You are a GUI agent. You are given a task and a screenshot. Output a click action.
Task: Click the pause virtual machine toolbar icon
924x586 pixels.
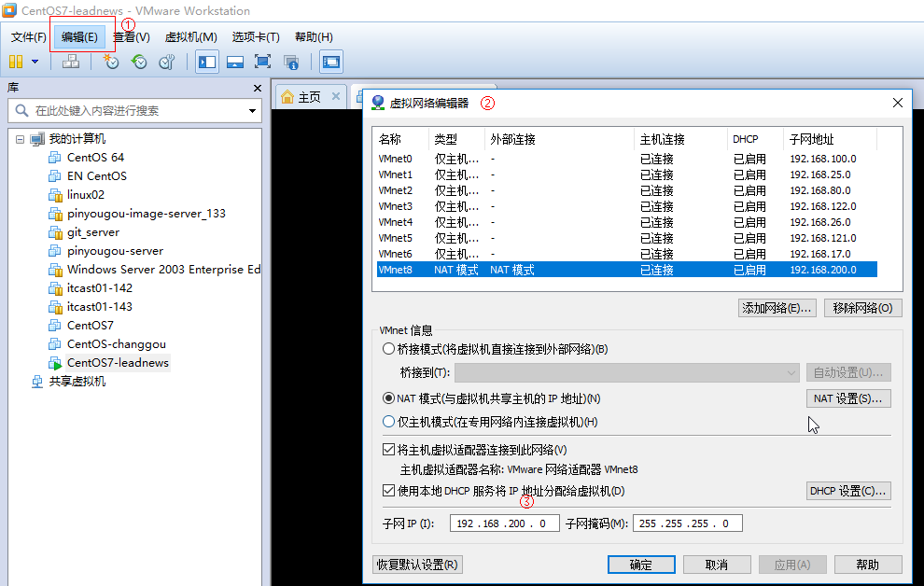tap(16, 62)
